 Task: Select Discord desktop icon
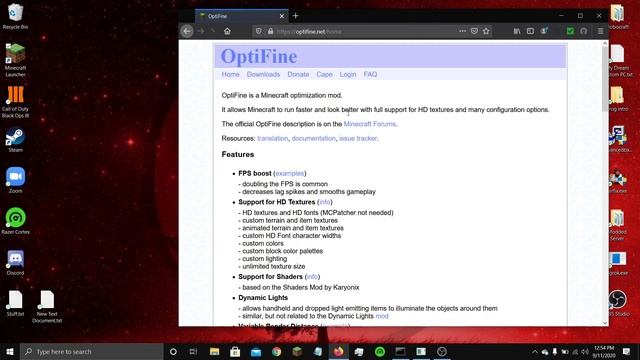pyautogui.click(x=15, y=262)
